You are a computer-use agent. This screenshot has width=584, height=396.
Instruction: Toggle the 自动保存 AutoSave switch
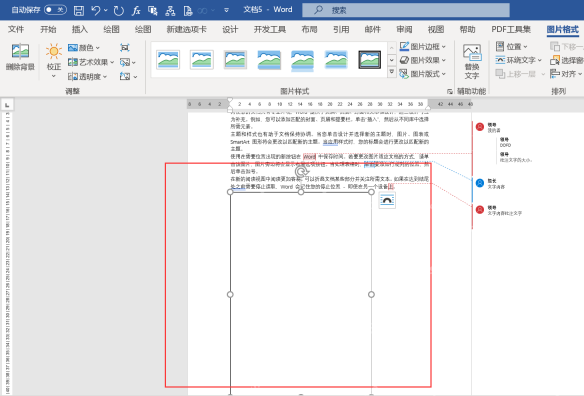pyautogui.click(x=55, y=10)
